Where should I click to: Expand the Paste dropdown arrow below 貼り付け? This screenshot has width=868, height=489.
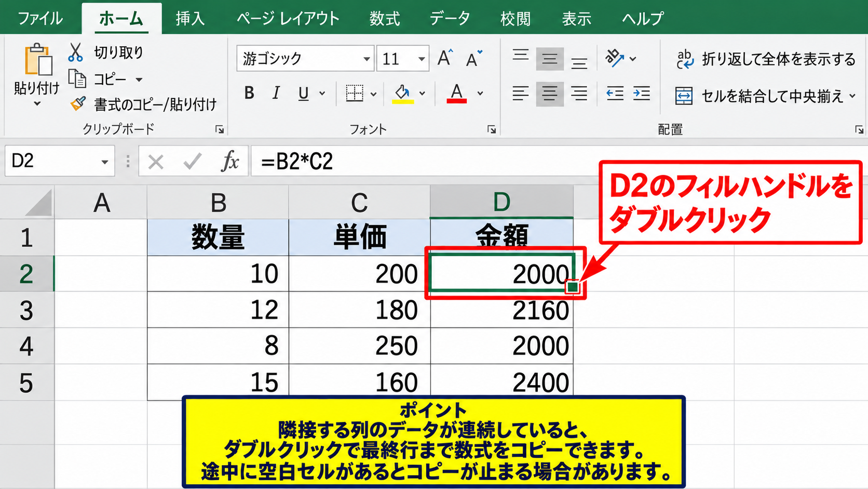[37, 104]
